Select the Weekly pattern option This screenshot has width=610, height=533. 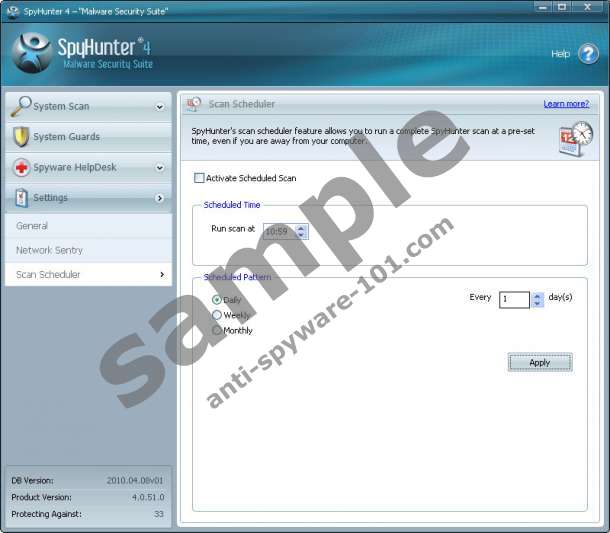click(217, 315)
